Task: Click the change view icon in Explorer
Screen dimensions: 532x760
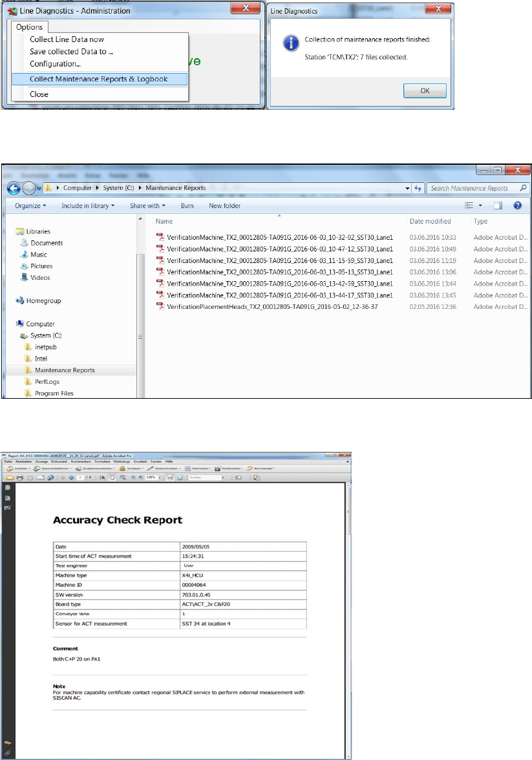Action: coord(469,206)
